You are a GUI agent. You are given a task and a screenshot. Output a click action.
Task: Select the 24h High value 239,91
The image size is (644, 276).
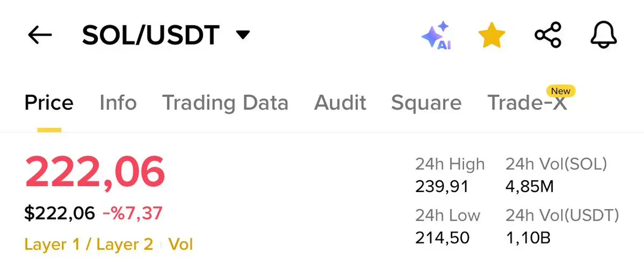[x=442, y=187]
